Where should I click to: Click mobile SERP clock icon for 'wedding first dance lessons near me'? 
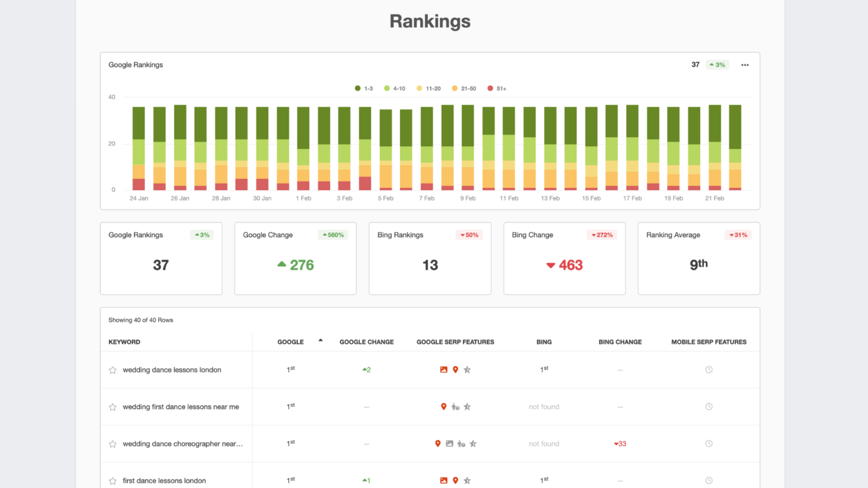709,407
